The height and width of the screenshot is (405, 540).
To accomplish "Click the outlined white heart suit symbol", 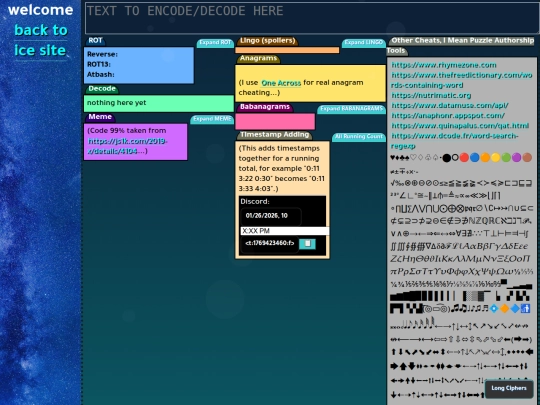I will click(413, 158).
